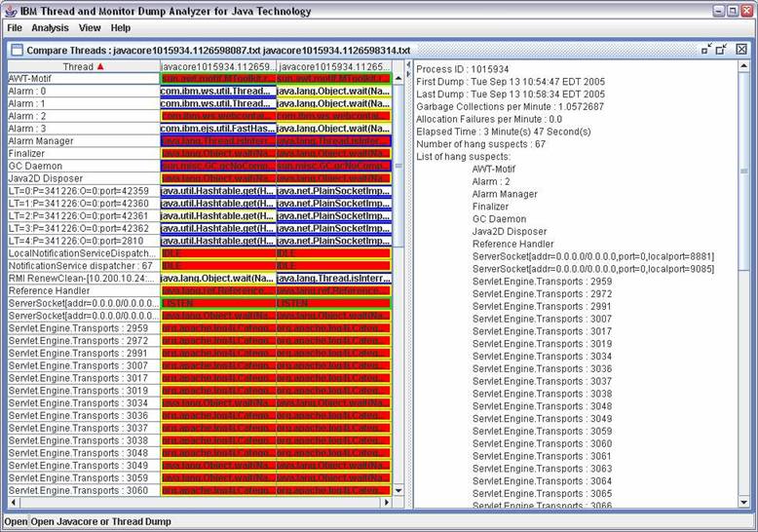The image size is (758, 532).
Task: Click Number of hang suspects : 67
Action: 481,144
